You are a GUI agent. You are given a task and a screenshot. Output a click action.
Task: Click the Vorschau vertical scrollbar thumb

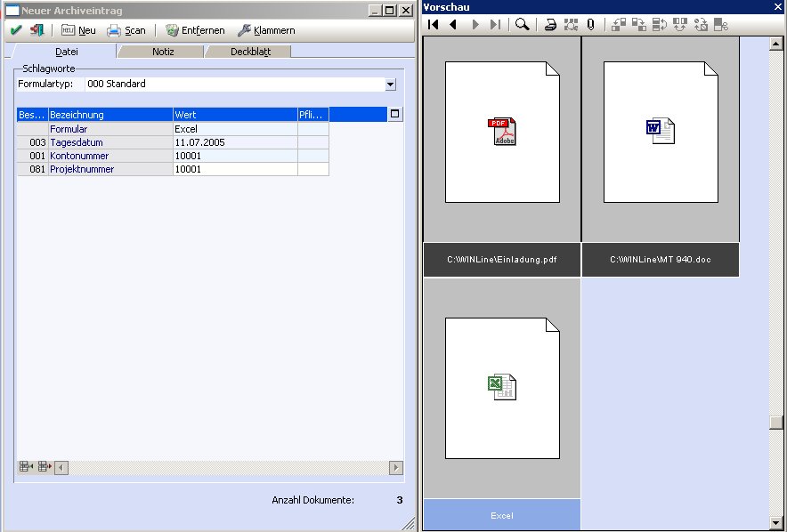coord(776,423)
